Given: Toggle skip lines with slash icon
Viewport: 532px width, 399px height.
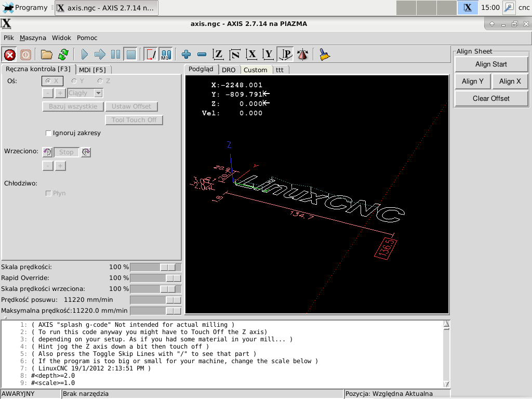Looking at the screenshot, I should pos(150,54).
